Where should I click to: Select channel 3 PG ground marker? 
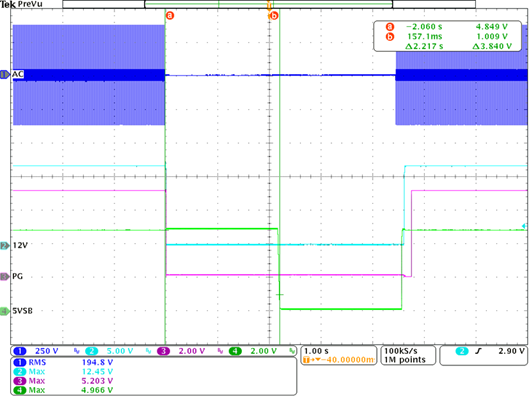point(5,277)
